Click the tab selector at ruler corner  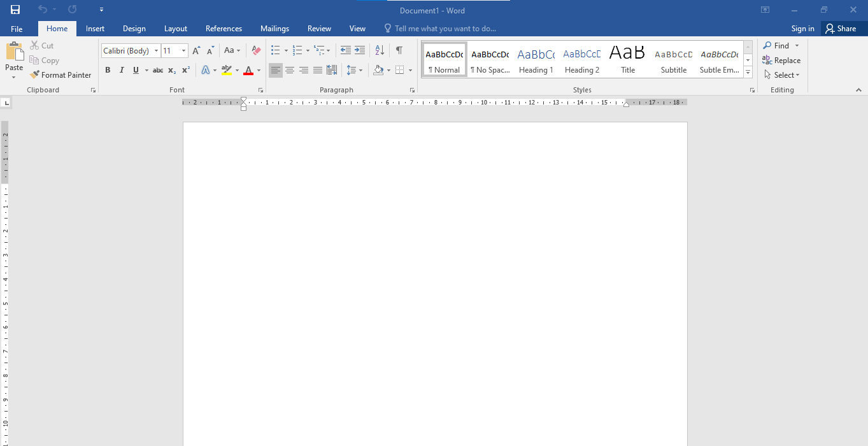[6, 102]
